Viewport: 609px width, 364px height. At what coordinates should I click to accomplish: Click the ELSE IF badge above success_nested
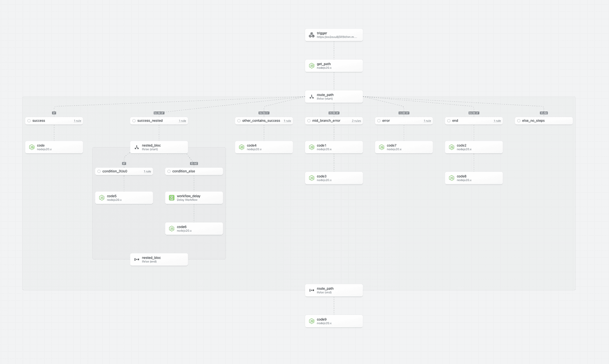pos(159,113)
